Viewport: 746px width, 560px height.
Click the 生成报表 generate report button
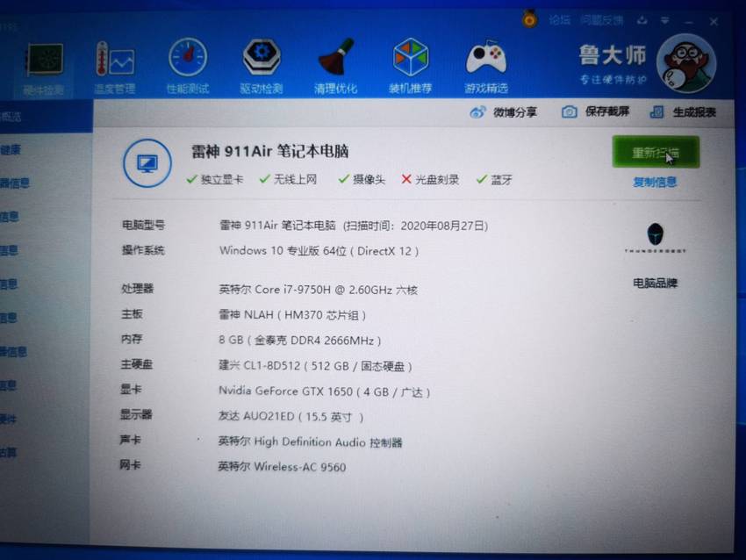[683, 112]
